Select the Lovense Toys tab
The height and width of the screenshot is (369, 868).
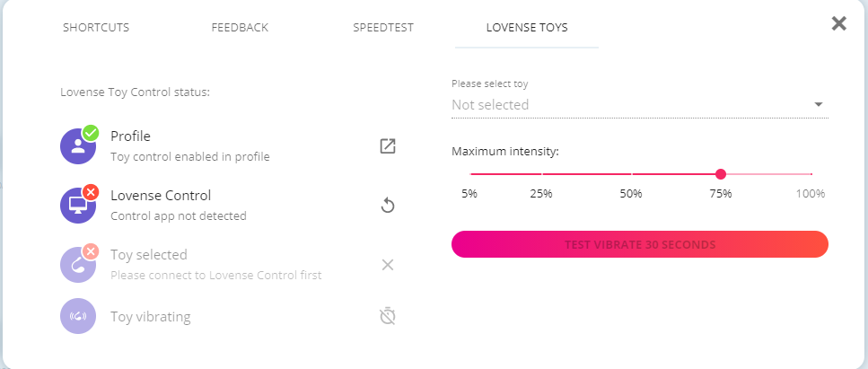pos(527,27)
